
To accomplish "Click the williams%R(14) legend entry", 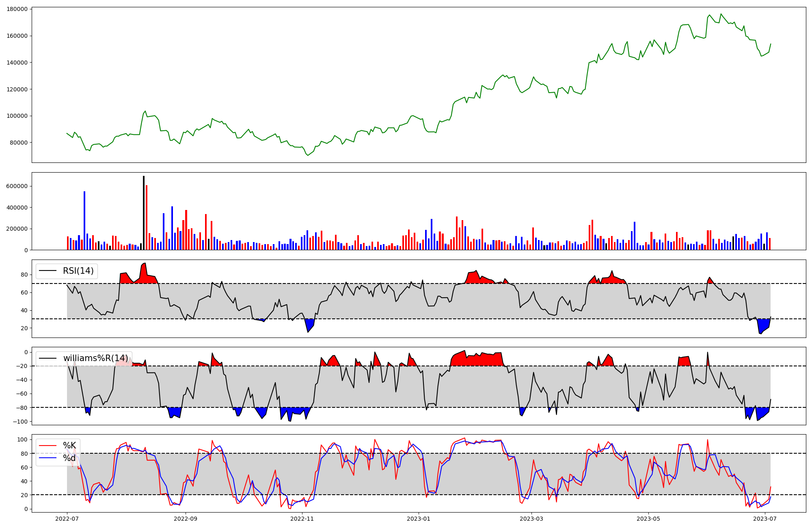I will click(x=95, y=358).
